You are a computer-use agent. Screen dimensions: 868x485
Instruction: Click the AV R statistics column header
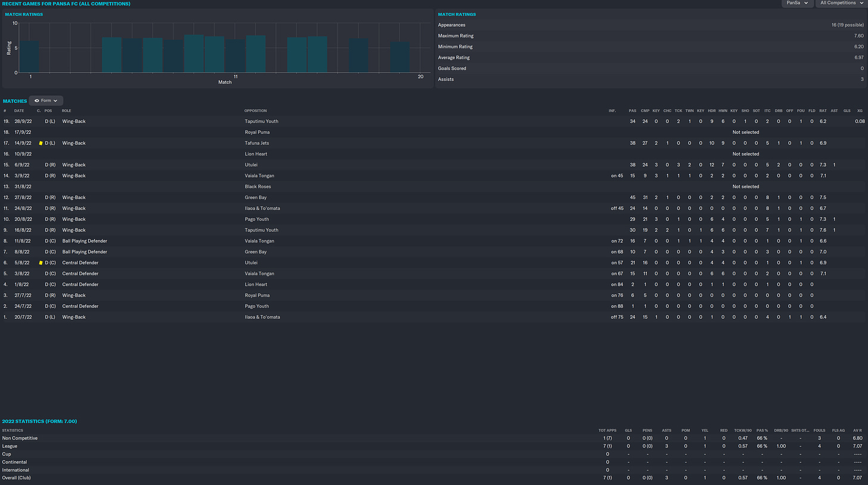click(857, 430)
